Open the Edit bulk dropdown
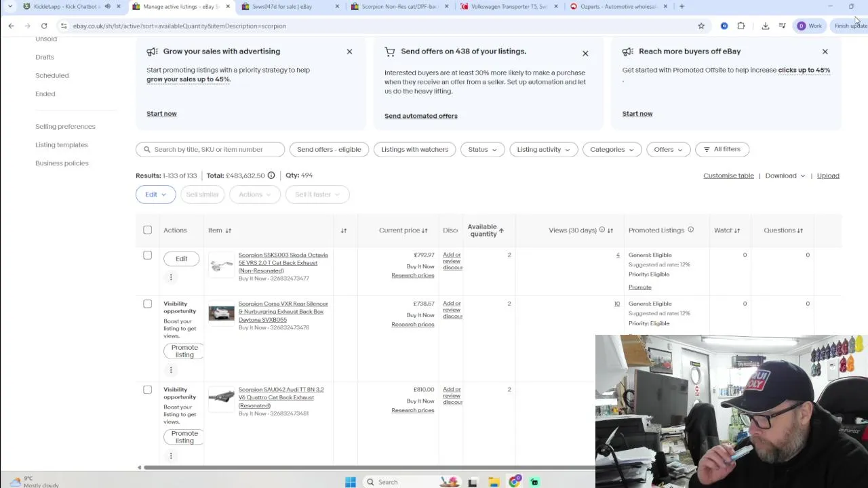 click(x=155, y=195)
